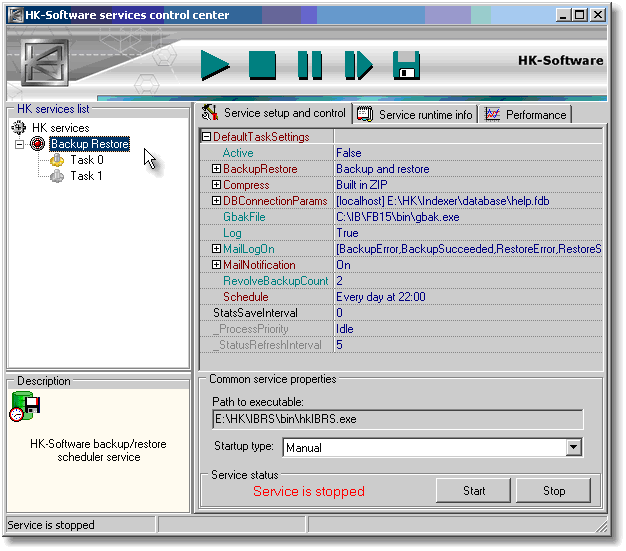
Task: Expand the MailNotification property
Action: (216, 265)
